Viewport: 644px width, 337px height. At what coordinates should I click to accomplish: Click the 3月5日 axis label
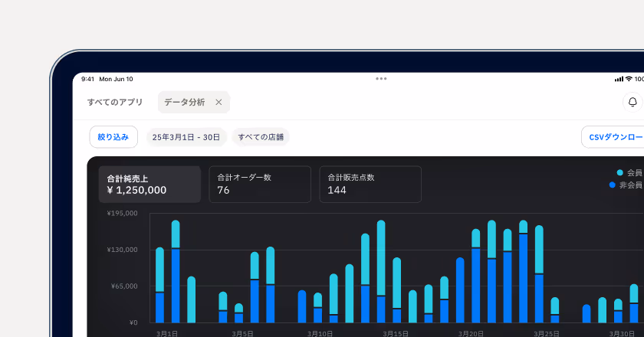242,334
